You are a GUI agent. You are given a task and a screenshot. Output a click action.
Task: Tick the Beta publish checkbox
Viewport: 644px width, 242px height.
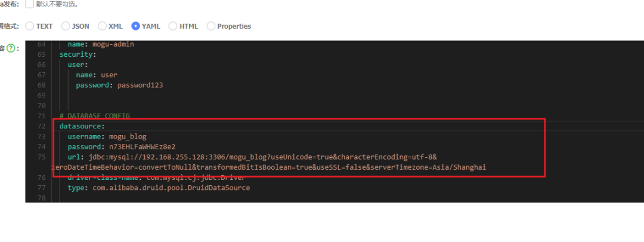click(x=30, y=4)
